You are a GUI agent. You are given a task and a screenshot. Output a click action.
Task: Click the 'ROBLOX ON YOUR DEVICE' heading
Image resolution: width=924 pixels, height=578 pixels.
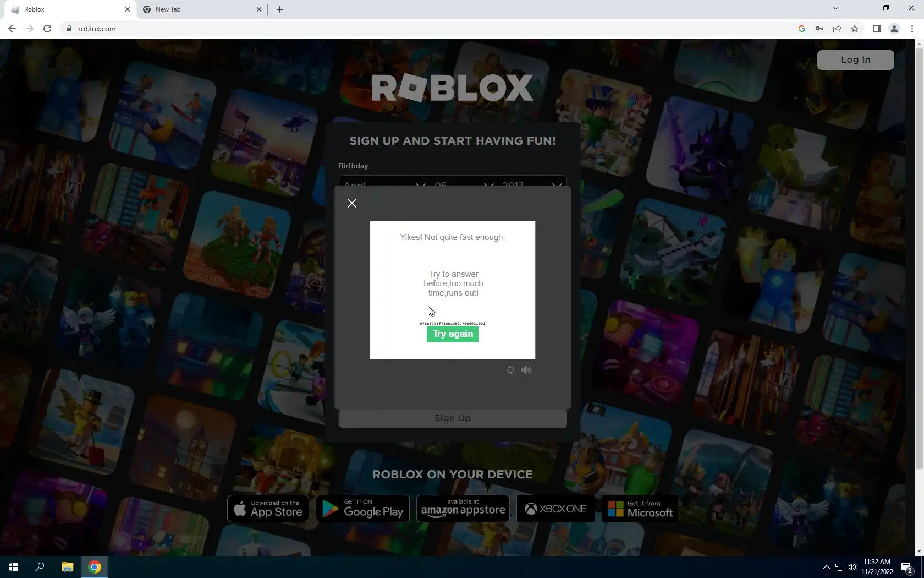coord(453,475)
